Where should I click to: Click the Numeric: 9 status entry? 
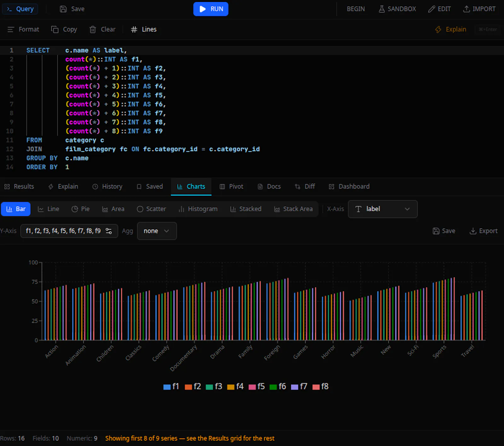(82, 438)
